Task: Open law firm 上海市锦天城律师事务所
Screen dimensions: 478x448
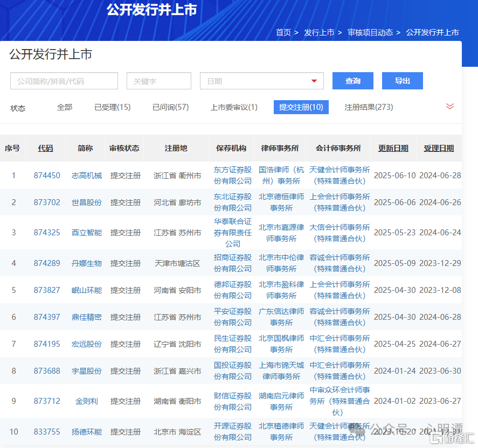Action: coord(281,371)
